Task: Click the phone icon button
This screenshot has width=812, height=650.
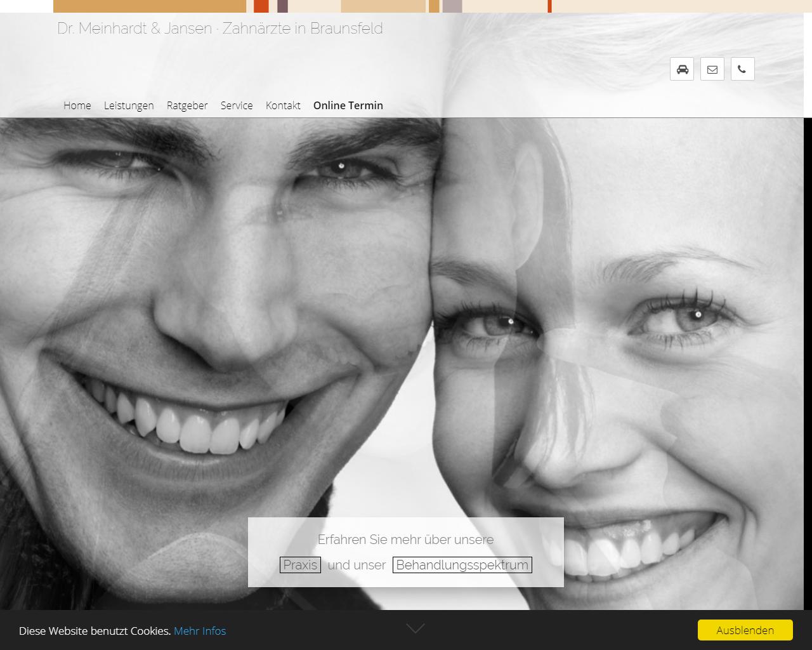Action: 742,69
